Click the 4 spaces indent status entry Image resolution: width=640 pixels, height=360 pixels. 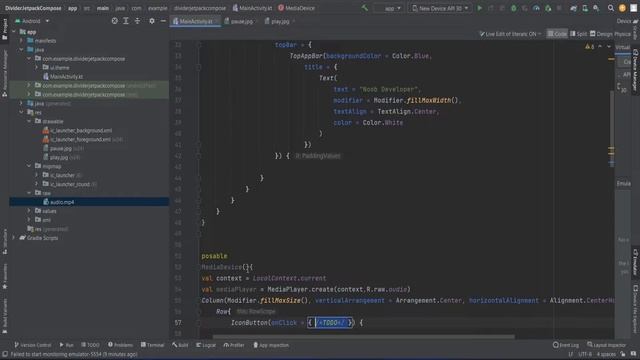[x=606, y=354]
